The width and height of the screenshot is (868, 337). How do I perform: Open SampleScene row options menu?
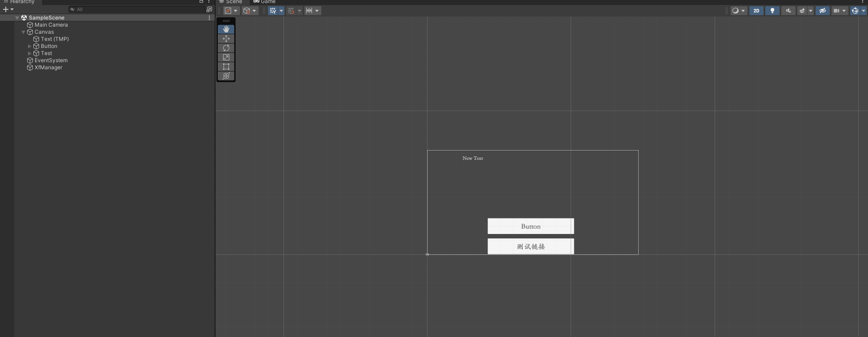[x=209, y=18]
